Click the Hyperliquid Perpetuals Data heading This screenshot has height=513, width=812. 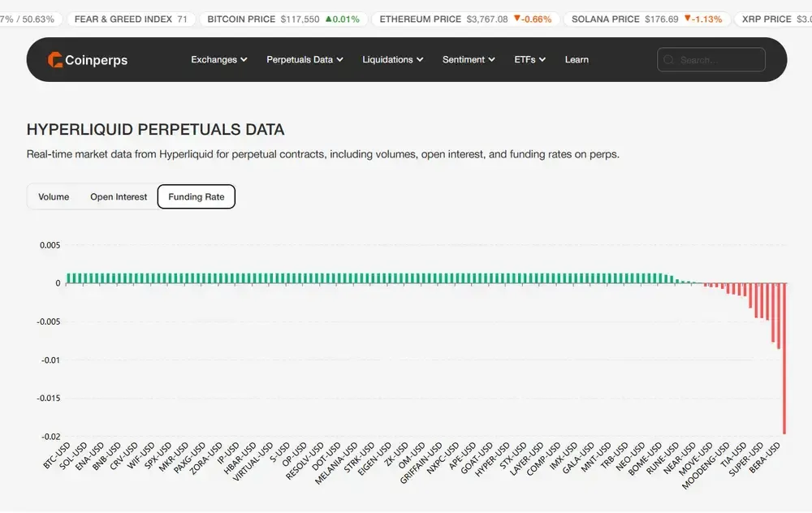click(x=155, y=129)
